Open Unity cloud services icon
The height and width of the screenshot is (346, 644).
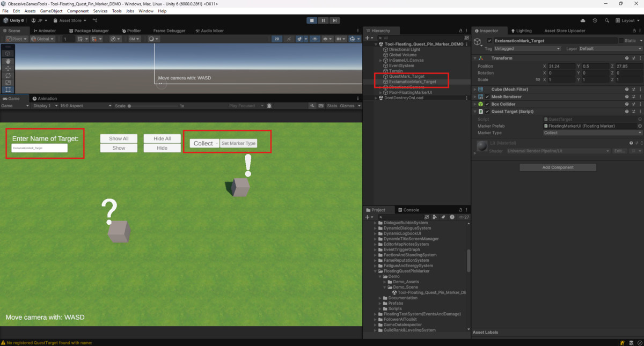click(x=583, y=20)
